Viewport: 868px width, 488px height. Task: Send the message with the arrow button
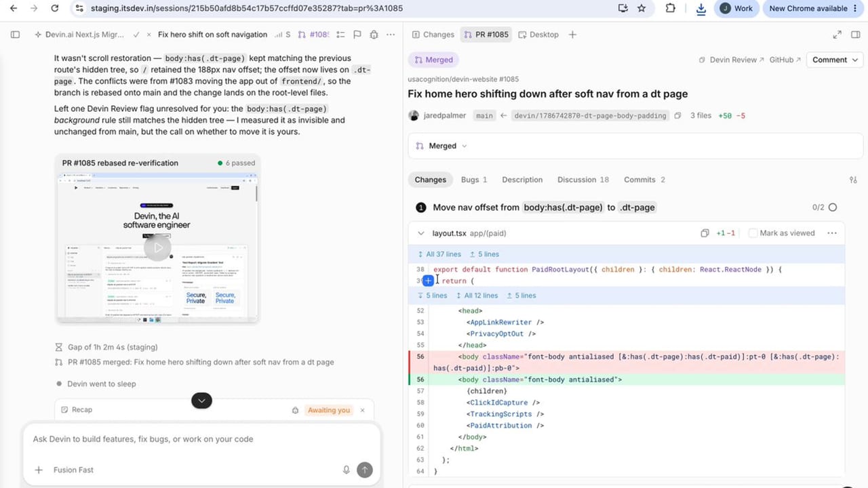tap(365, 470)
